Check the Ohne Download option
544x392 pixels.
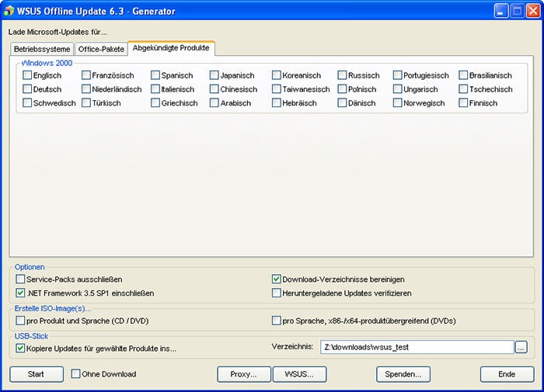pyautogui.click(x=75, y=374)
